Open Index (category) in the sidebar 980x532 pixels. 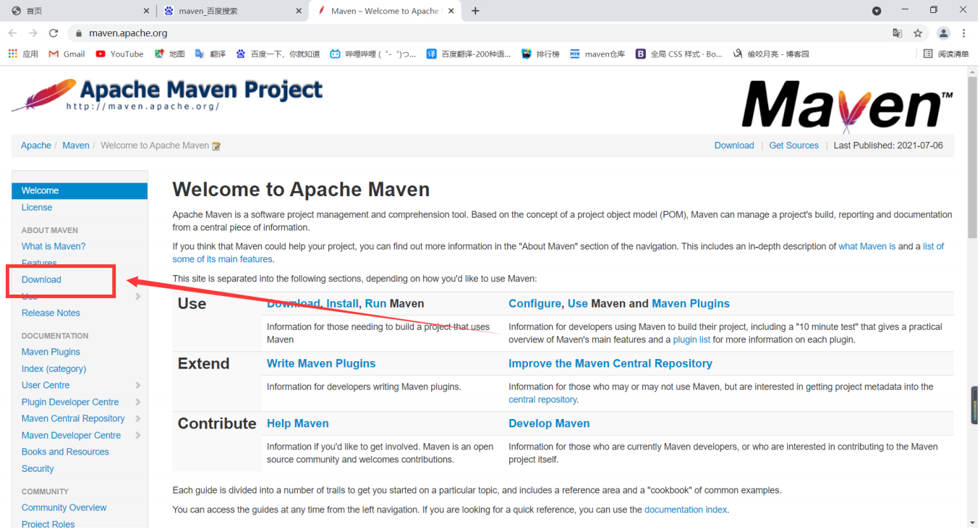pyautogui.click(x=54, y=368)
